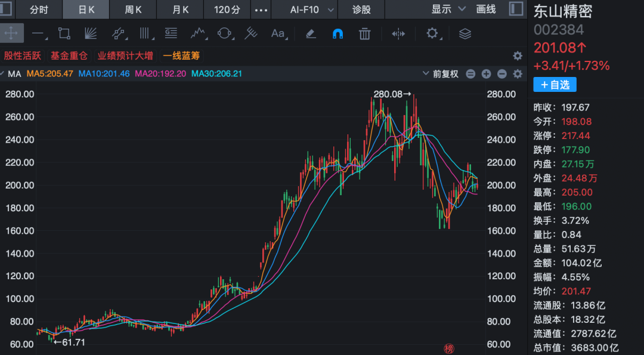Open the AI-F10 dropdown menu
The height and width of the screenshot is (355, 644).
tap(312, 10)
